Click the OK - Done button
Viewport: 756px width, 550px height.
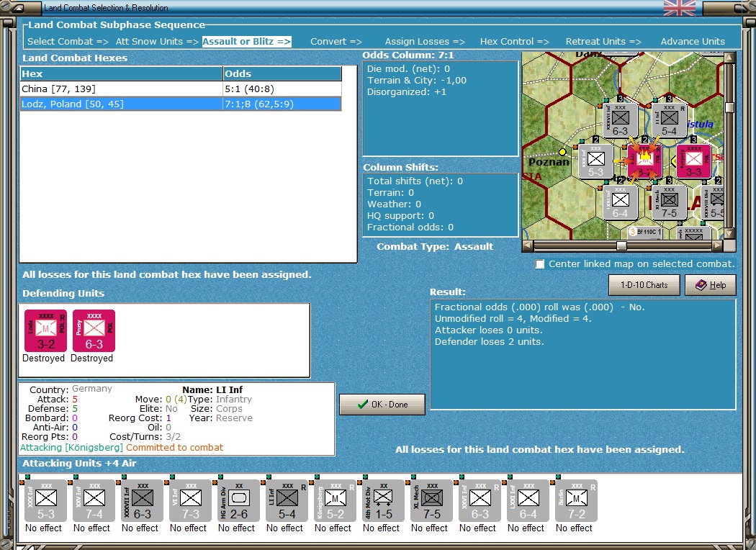point(382,405)
